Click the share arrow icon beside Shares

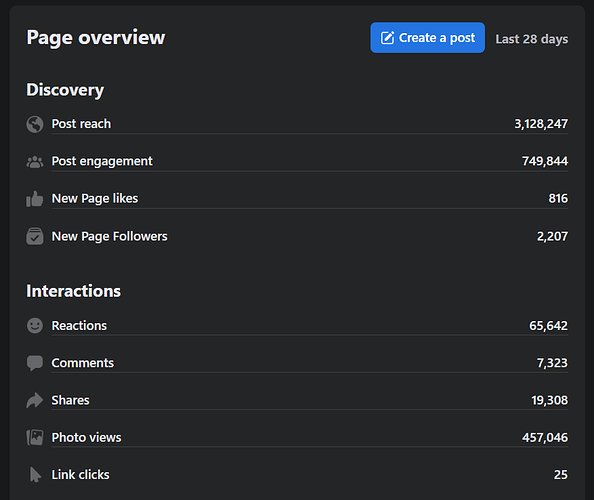(x=35, y=400)
